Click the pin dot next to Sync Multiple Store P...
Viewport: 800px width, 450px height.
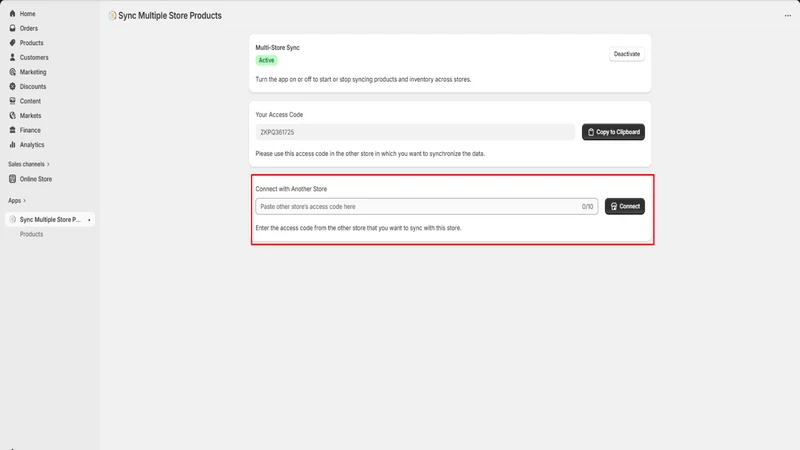coord(89,220)
